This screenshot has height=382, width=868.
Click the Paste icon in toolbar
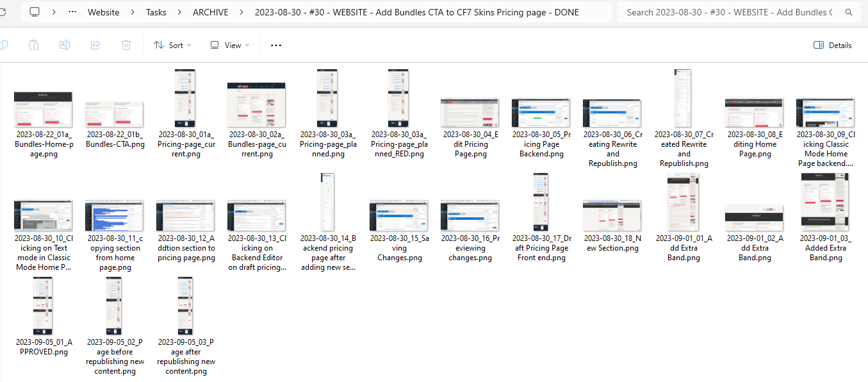(34, 45)
